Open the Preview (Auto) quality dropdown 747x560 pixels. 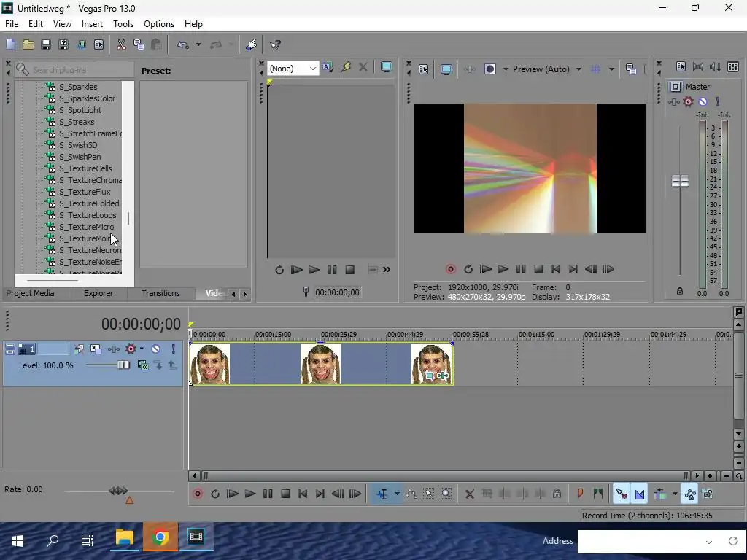click(x=547, y=69)
